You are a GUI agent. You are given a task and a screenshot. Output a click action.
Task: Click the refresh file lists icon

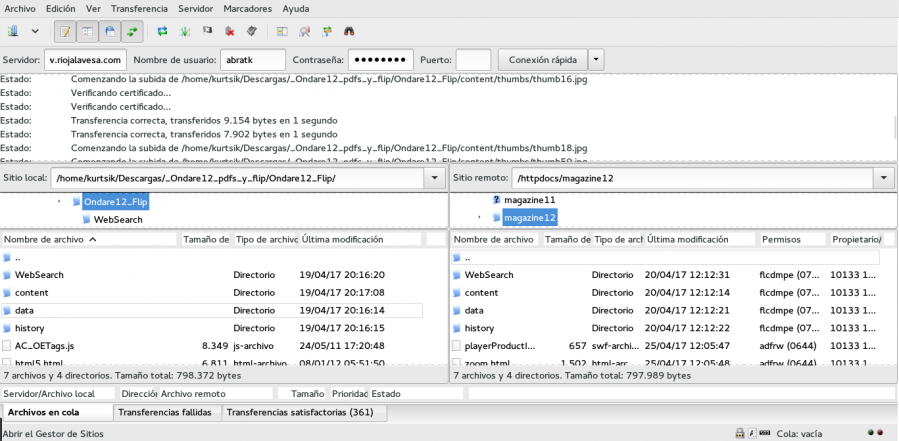pos(163,32)
